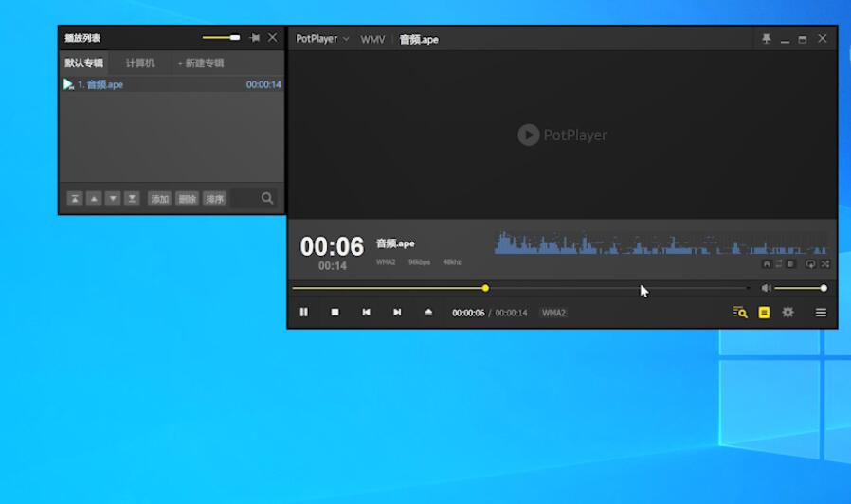Open the PotPlayer title menu dropdown
851x504 pixels.
[322, 39]
